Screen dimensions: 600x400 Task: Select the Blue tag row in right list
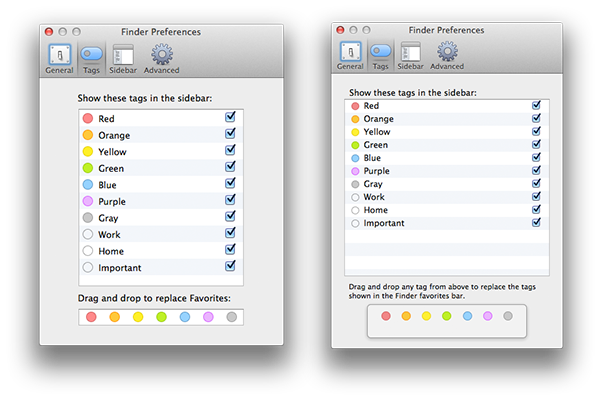[x=447, y=158]
